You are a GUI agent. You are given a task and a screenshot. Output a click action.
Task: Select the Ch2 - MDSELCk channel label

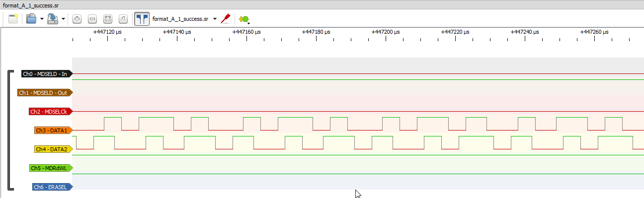51,112
